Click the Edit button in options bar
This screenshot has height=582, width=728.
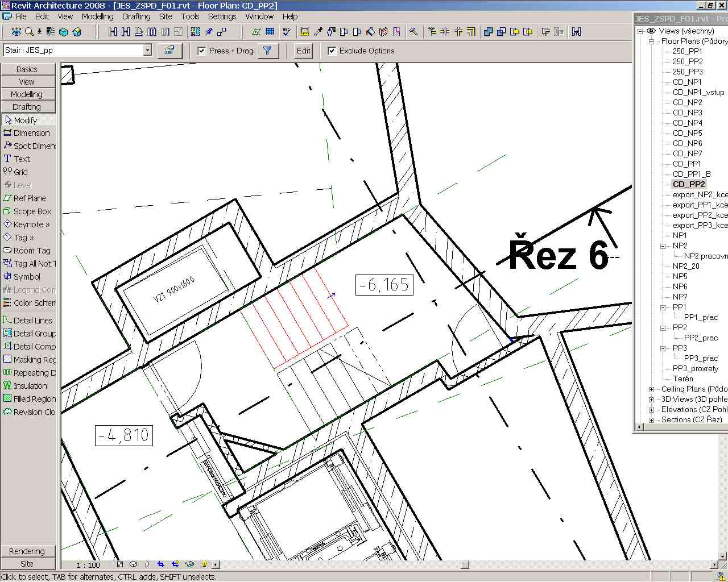pos(304,51)
